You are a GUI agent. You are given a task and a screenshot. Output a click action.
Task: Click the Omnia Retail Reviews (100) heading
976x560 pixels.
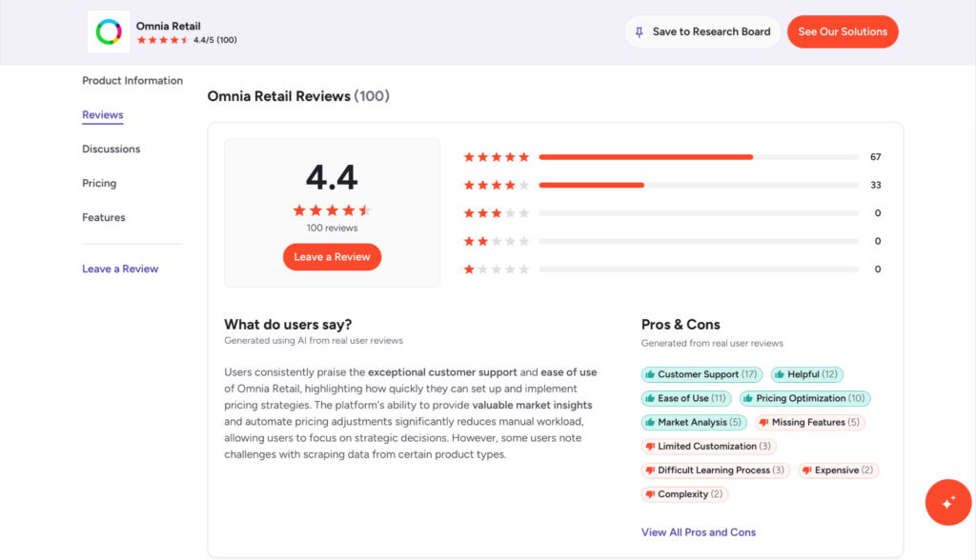pos(298,96)
